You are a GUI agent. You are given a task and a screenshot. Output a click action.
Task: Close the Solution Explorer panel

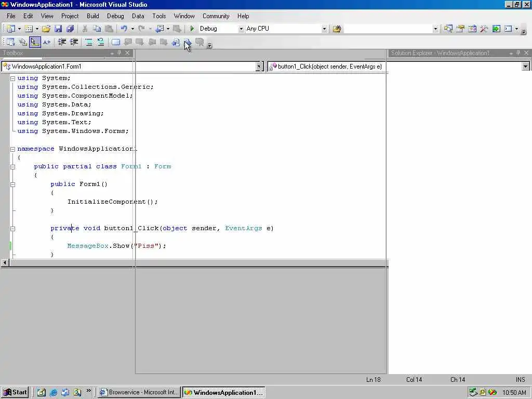click(526, 52)
